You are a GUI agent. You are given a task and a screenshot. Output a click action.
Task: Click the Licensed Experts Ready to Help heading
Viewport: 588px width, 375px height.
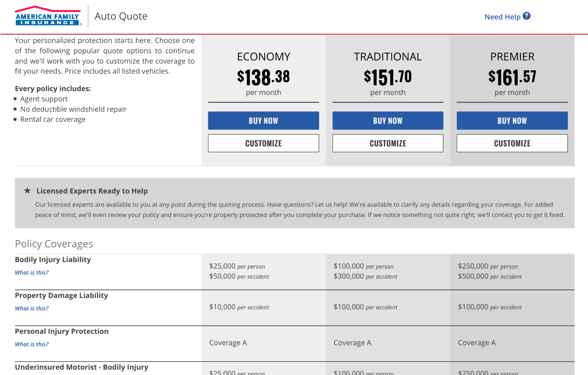[92, 191]
